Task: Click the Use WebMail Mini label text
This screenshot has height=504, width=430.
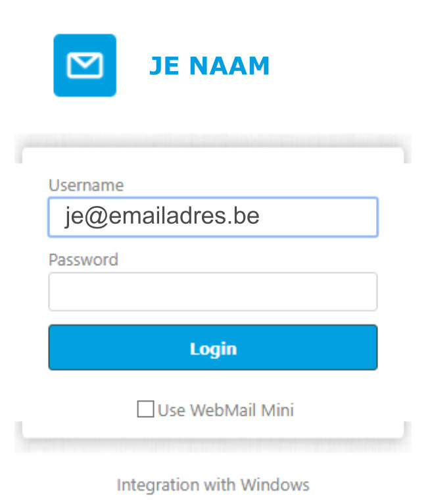Action: coord(226,410)
